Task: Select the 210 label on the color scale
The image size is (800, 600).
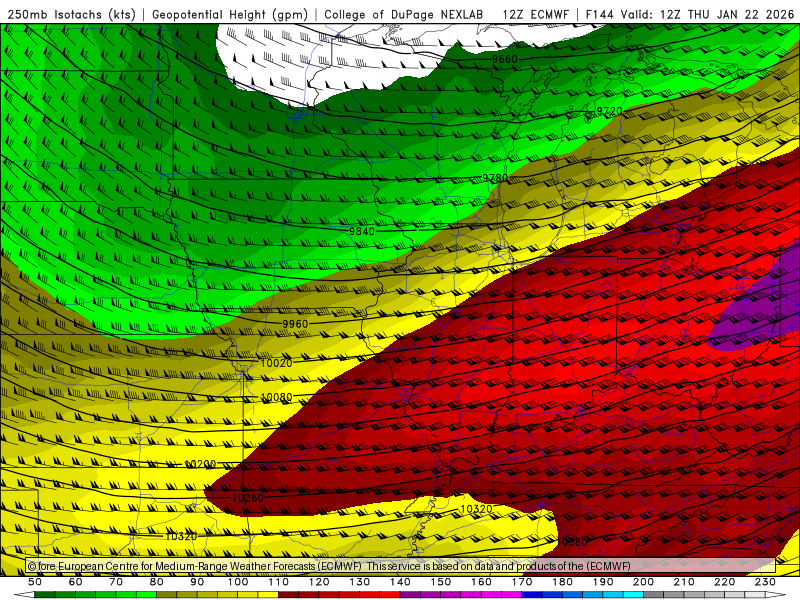Action: (684, 582)
